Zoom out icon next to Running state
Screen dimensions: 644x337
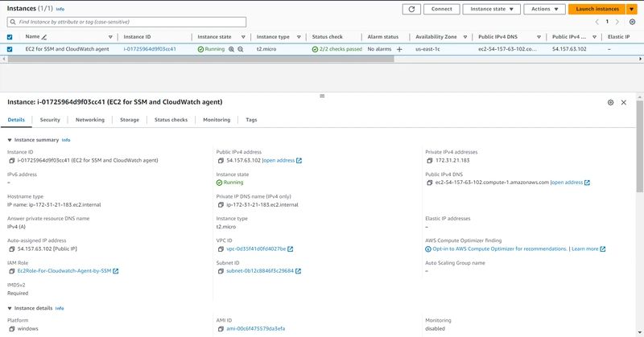241,49
